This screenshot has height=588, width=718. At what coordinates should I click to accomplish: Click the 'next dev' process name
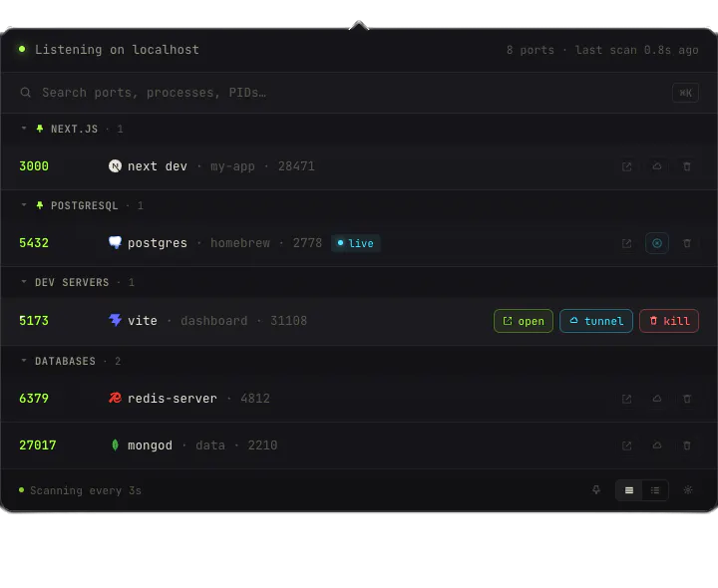click(158, 166)
